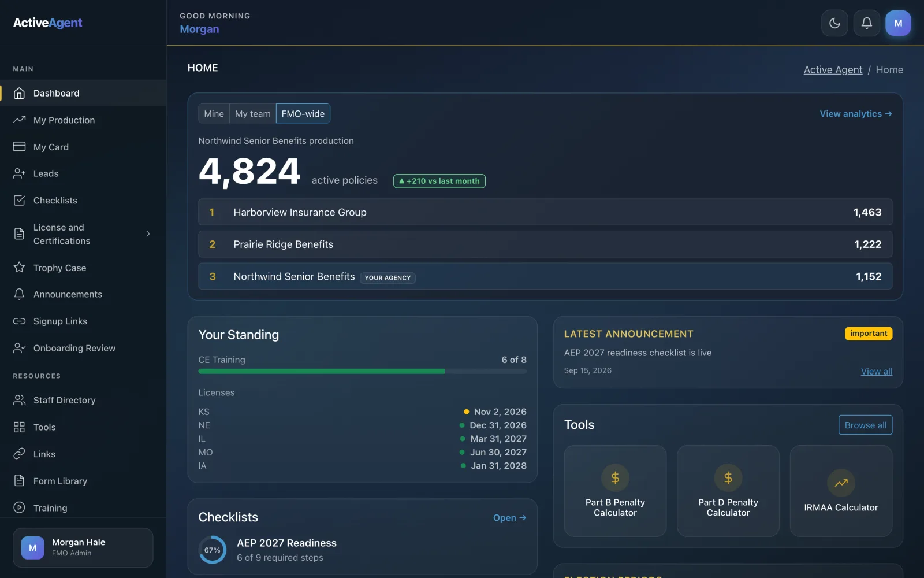
Task: Select the FMO-wide production tab
Action: tap(303, 114)
